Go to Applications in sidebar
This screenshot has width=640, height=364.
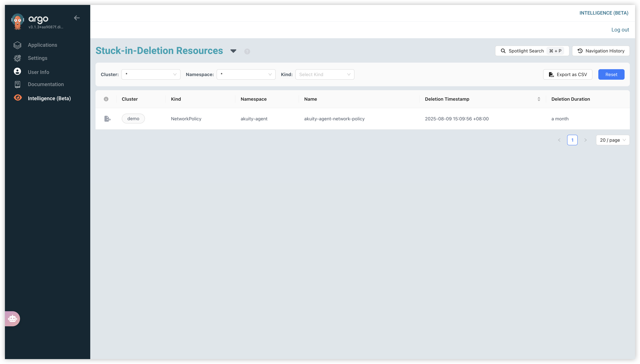click(x=42, y=45)
